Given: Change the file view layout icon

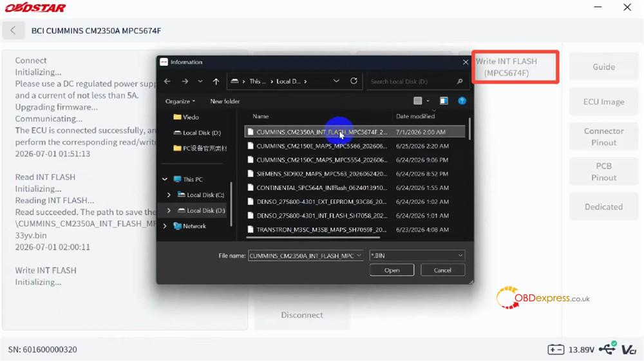Looking at the screenshot, I should [x=418, y=101].
